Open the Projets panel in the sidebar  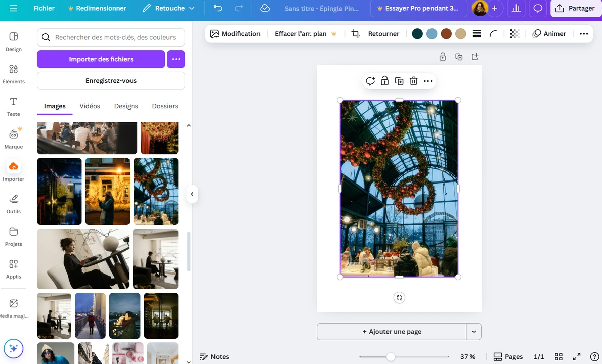13,236
